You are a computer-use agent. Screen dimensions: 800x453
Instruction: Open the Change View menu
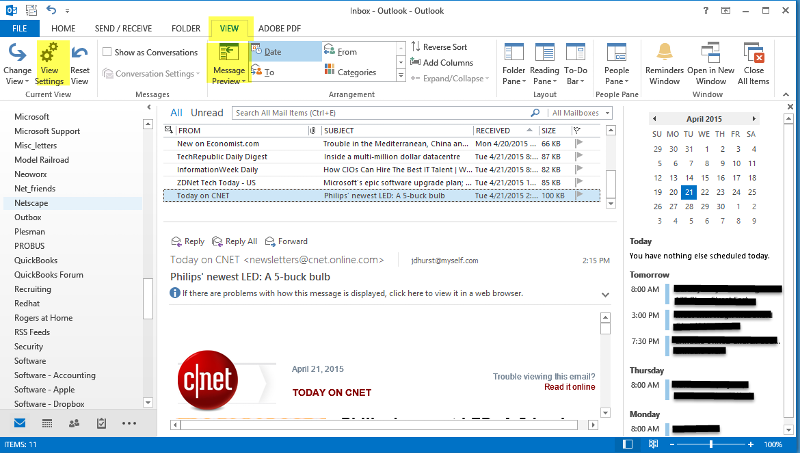[x=17, y=64]
